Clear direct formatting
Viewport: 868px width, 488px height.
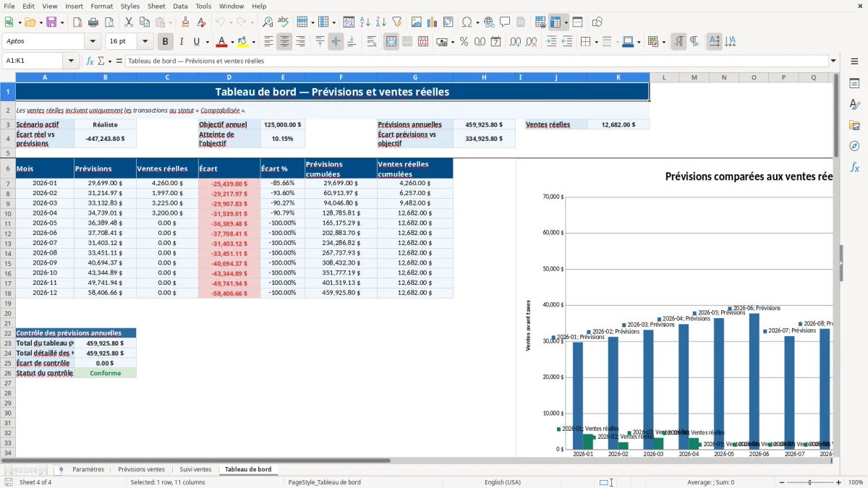(201, 22)
